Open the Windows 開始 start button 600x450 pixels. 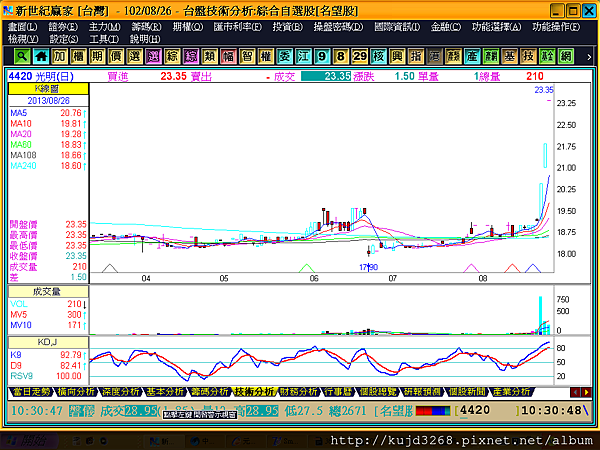pos(29,441)
